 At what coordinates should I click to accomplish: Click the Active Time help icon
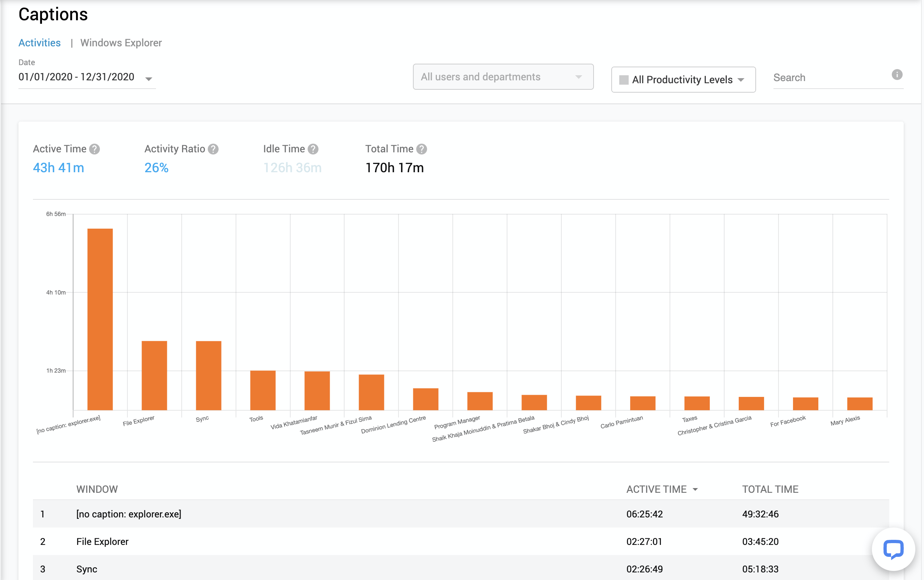[x=94, y=149]
